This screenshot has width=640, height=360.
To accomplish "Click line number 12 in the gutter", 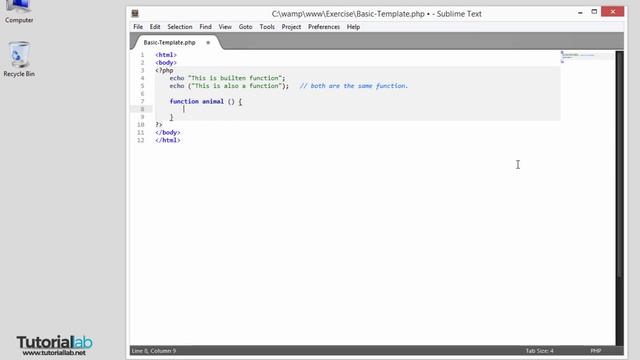I will pyautogui.click(x=140, y=140).
